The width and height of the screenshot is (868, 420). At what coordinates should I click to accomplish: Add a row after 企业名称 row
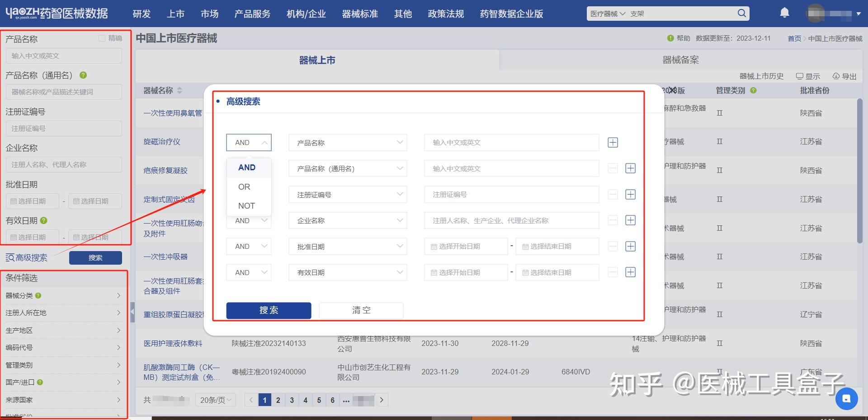pyautogui.click(x=630, y=220)
